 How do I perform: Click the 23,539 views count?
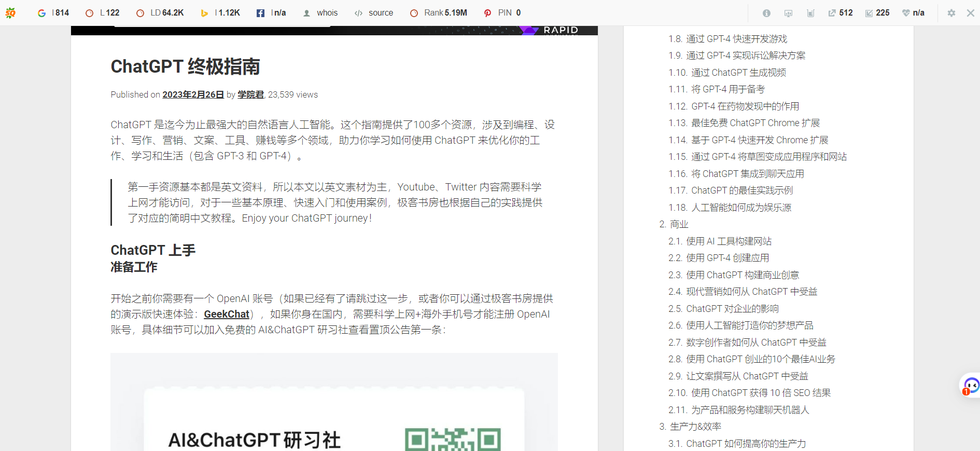click(x=293, y=94)
